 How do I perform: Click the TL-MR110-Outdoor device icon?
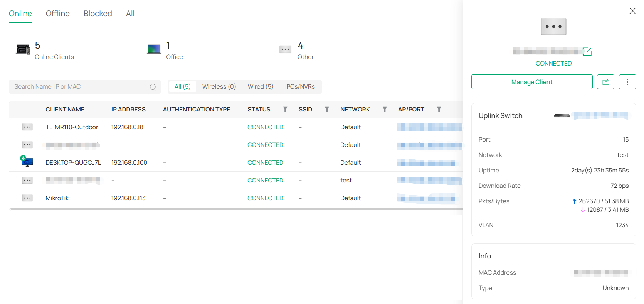(27, 127)
